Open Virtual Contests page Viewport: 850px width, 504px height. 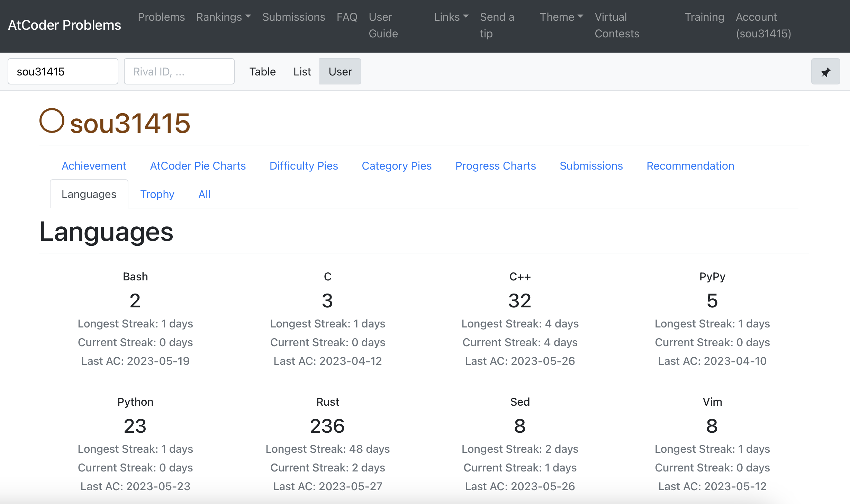tap(616, 25)
